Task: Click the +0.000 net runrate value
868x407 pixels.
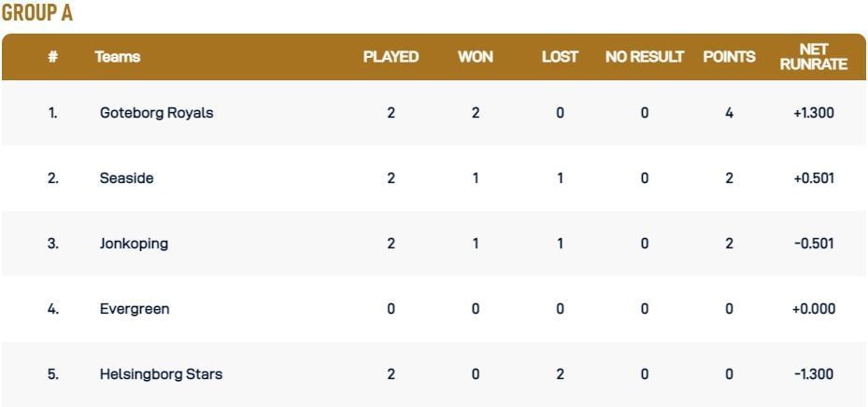Action: point(813,309)
